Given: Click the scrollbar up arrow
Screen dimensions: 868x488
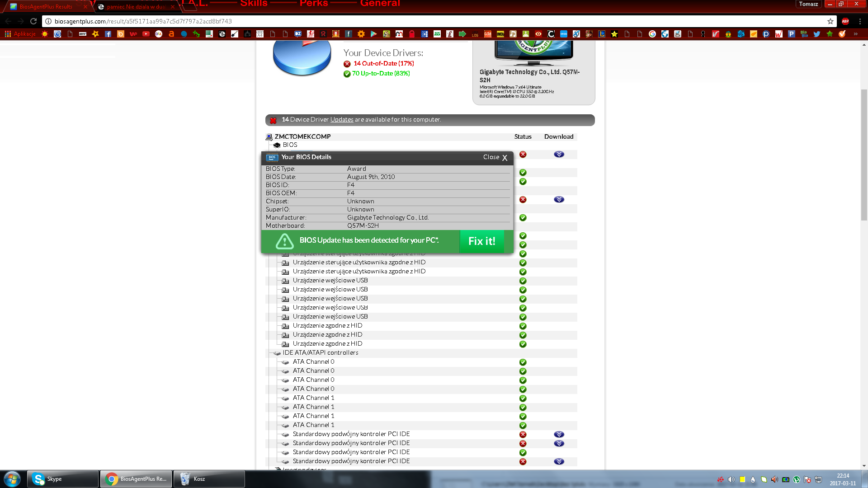Looking at the screenshot, I should [x=864, y=45].
